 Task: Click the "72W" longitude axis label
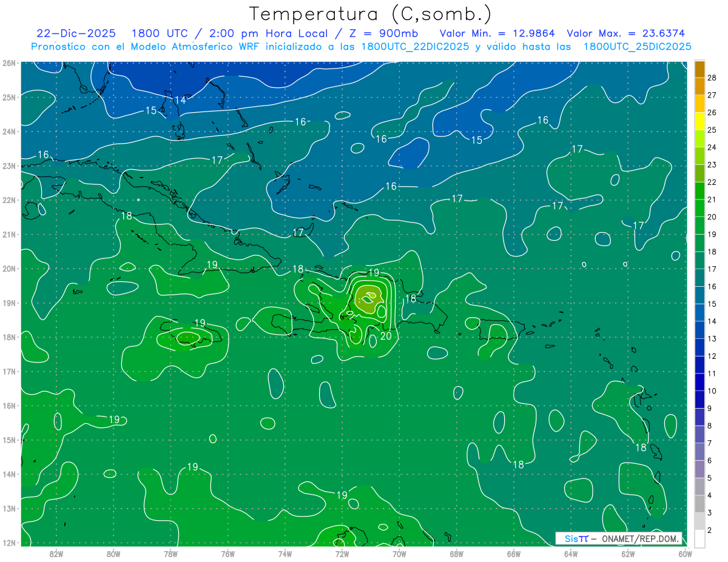[x=342, y=553]
